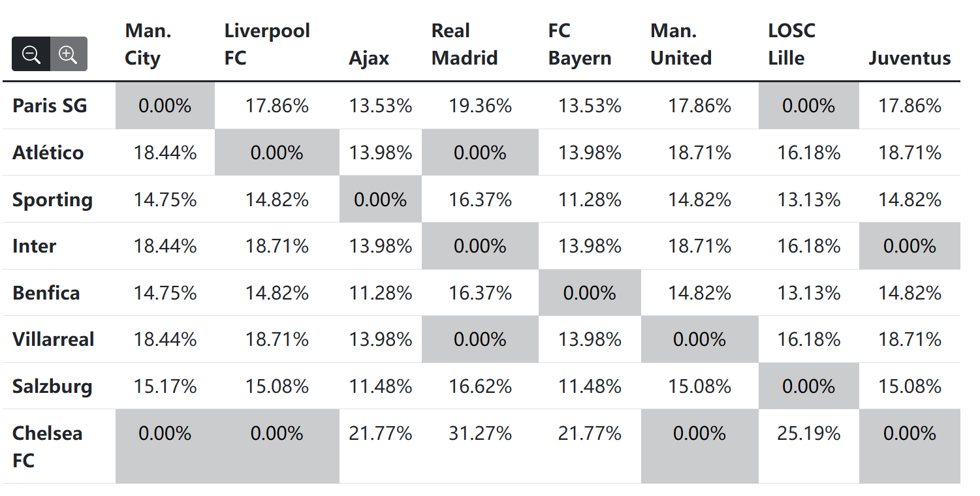Click the zoom in magnifier icon
The width and height of the screenshot is (980, 496).
click(69, 54)
